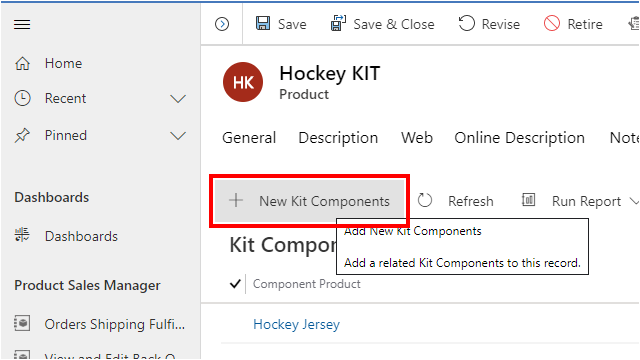Click the Save & Close icon
Screen dimensions: 640x360
pos(338,23)
